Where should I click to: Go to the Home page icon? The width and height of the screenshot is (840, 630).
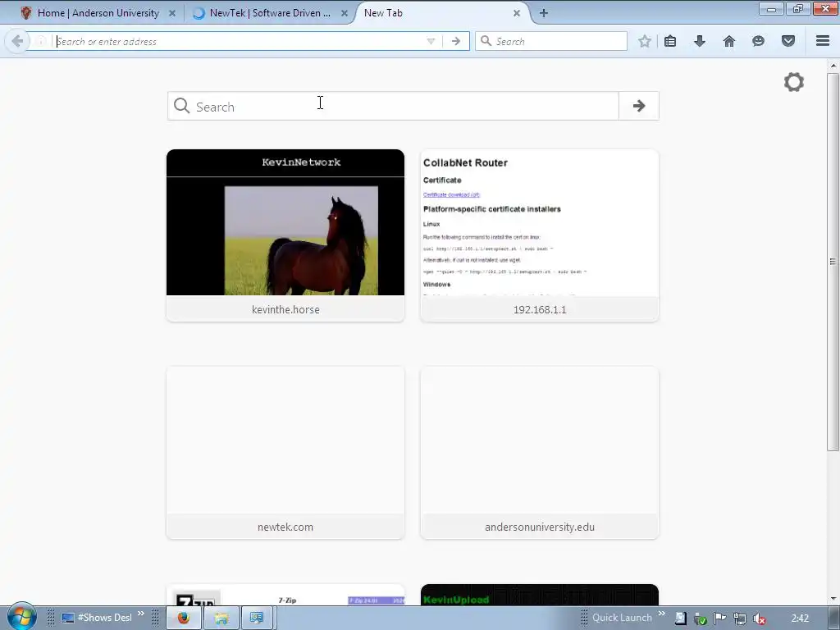[x=729, y=41]
